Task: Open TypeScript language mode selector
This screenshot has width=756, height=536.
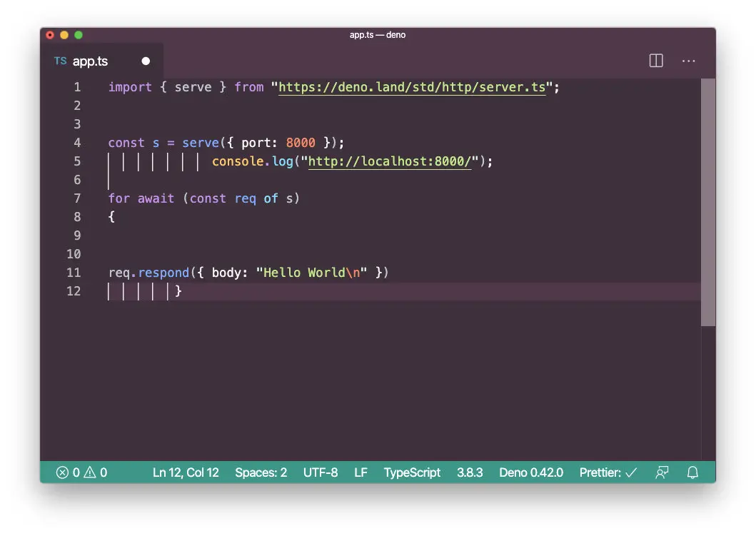Action: tap(412, 472)
